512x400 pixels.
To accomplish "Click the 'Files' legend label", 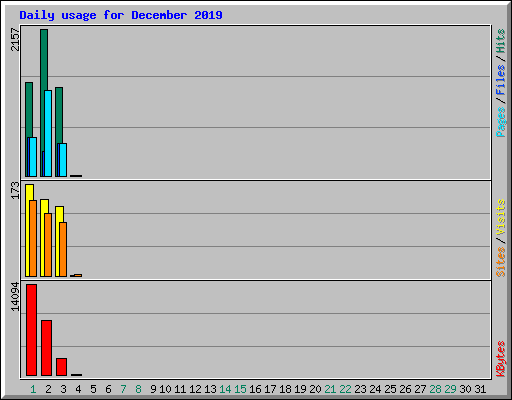I will 500,79.
